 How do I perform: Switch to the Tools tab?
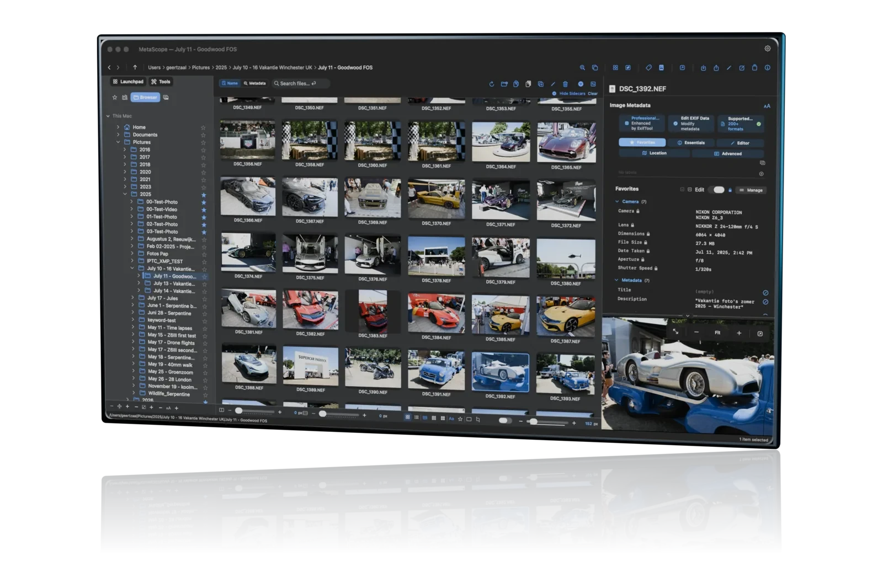coord(161,82)
